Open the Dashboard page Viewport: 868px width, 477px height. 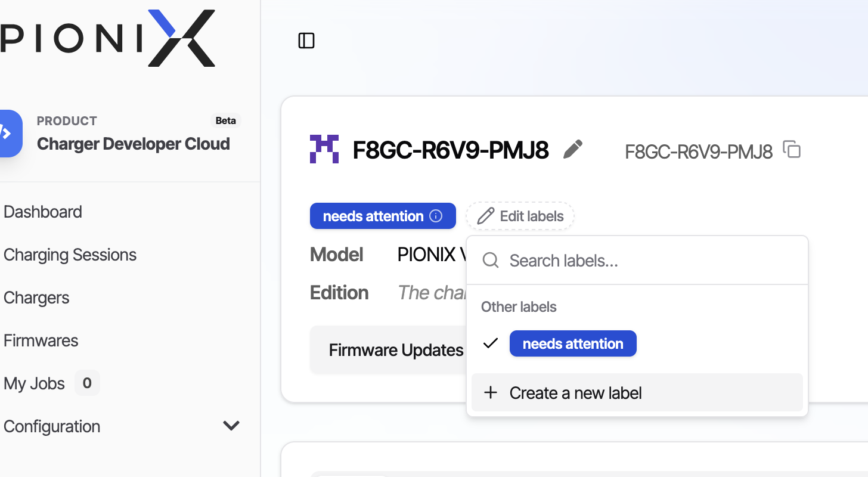point(43,212)
